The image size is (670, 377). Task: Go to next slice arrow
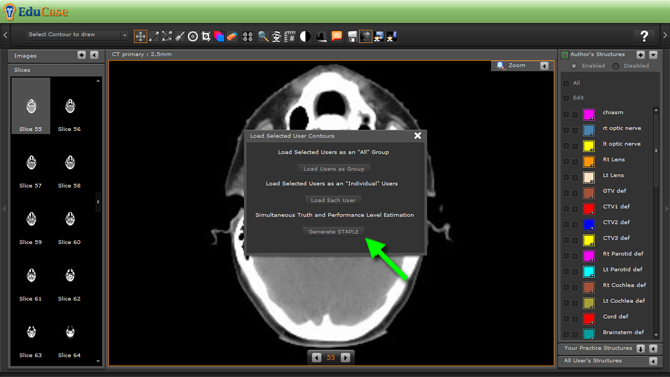coord(345,357)
